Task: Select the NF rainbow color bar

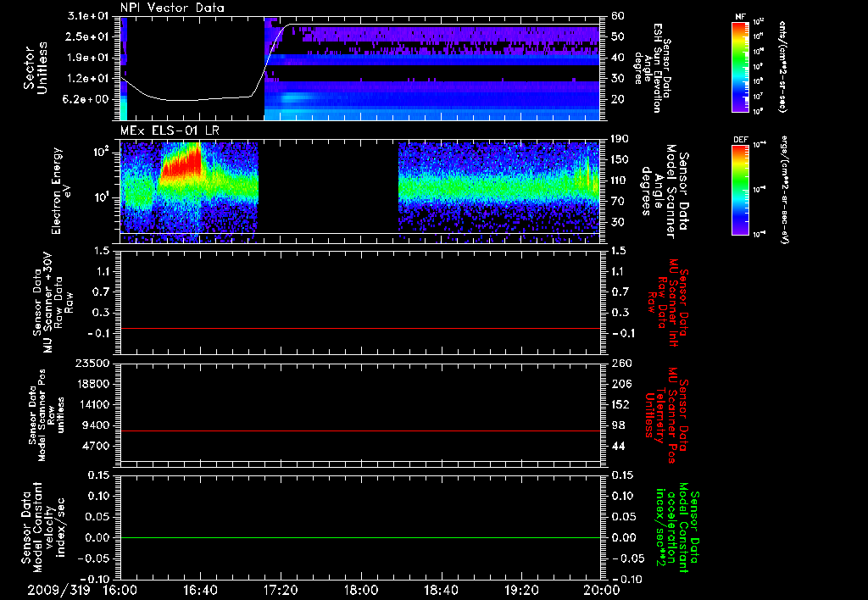Action: [x=741, y=67]
